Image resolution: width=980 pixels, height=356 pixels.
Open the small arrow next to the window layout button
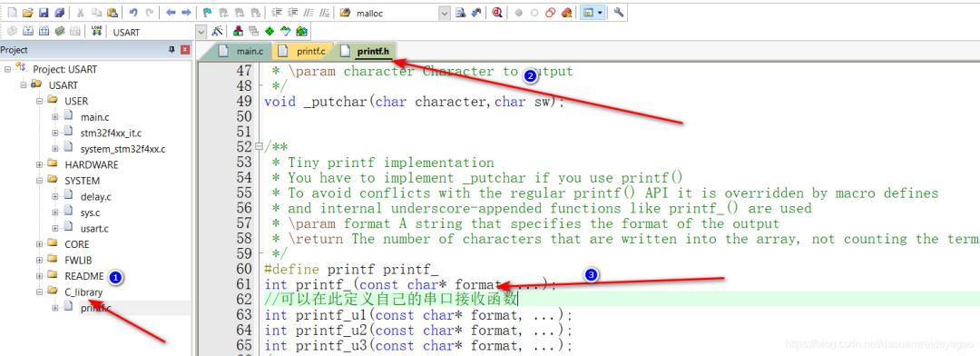click(x=600, y=13)
